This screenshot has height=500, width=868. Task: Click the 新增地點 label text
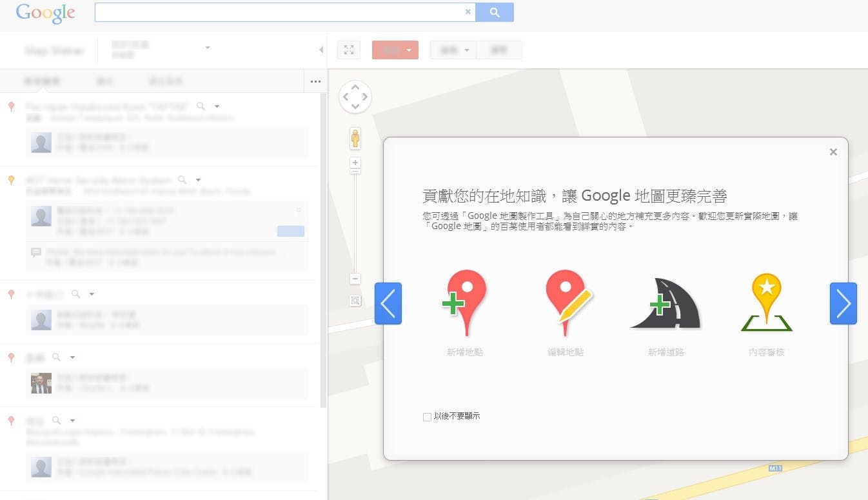(465, 352)
